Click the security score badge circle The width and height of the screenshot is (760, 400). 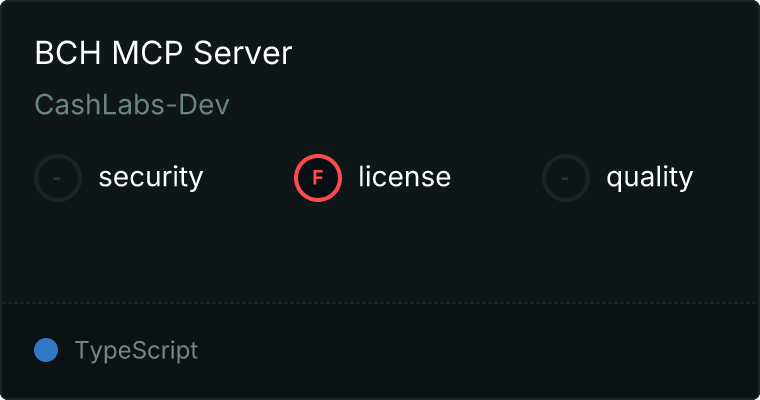[x=58, y=178]
